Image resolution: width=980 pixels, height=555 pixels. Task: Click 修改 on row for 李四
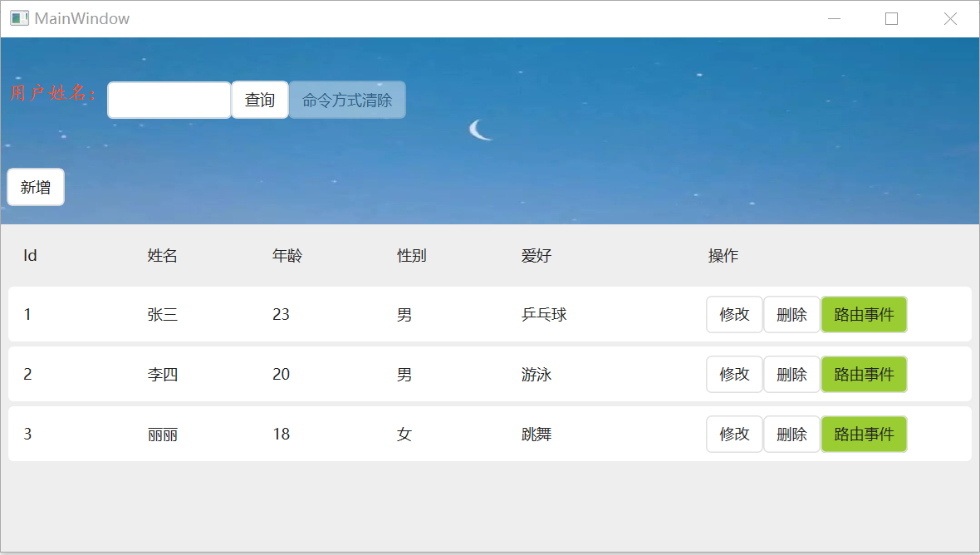pos(734,374)
